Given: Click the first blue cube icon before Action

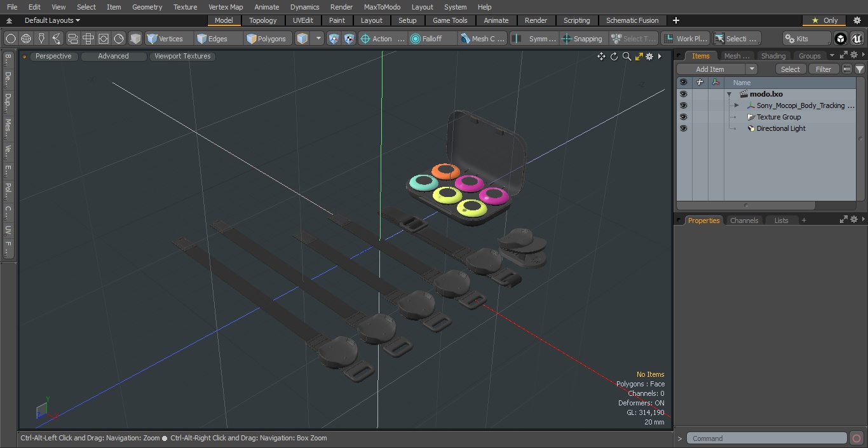Looking at the screenshot, I should (334, 39).
